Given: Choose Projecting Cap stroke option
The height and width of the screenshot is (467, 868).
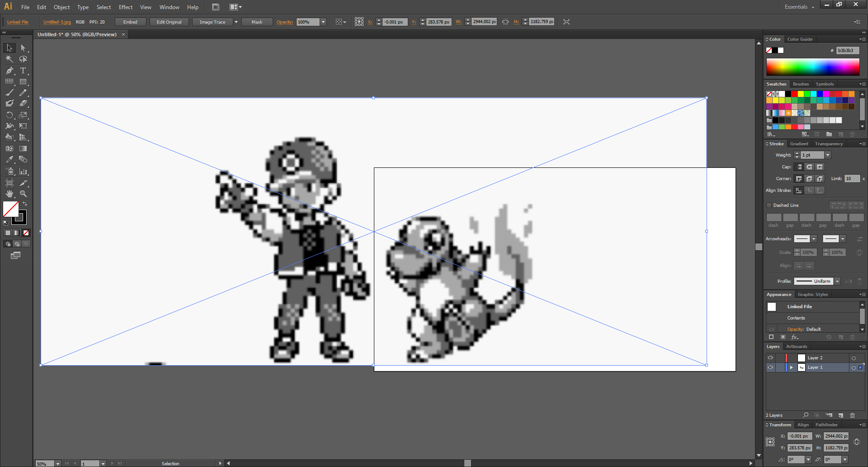Looking at the screenshot, I should (x=820, y=167).
